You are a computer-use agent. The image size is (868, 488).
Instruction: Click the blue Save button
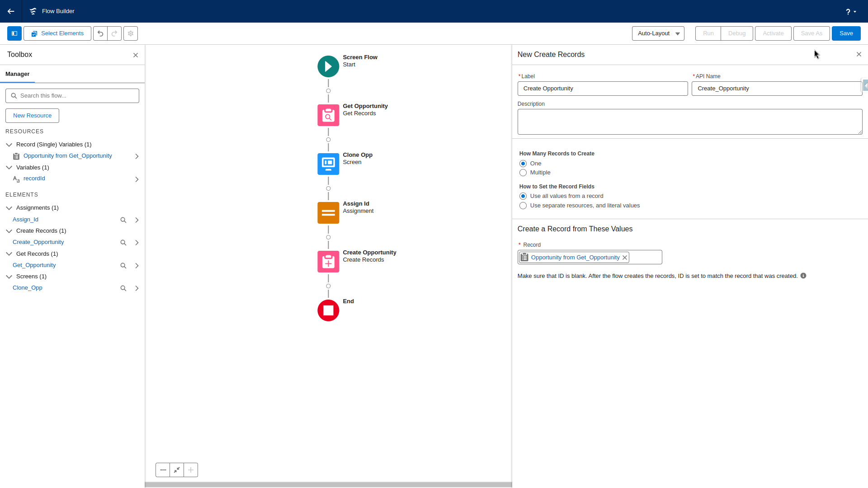coord(846,33)
